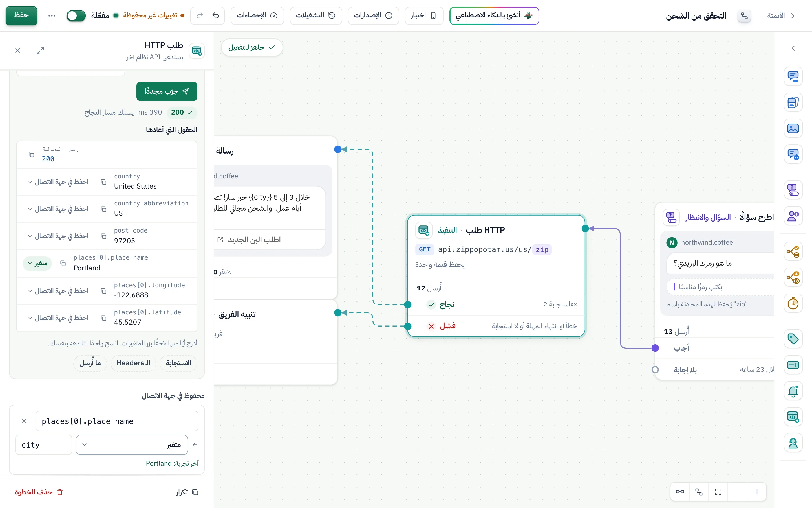This screenshot has height=508, width=812.
Task: Open the three-dots more options menu
Action: [52, 16]
